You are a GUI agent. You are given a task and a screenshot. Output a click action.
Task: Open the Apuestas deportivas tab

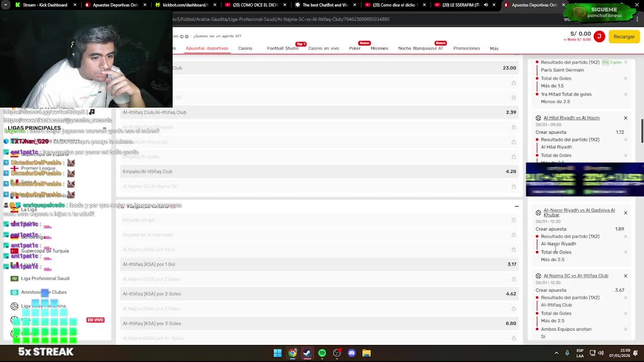point(207,48)
